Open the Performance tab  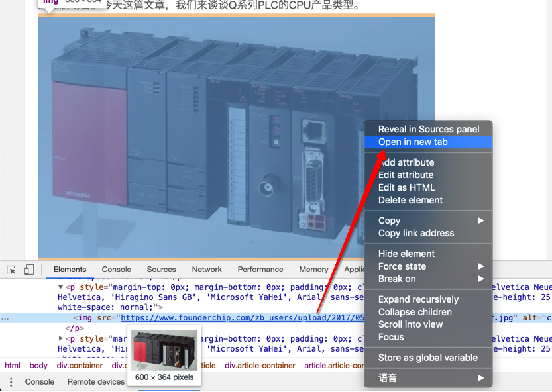[260, 269]
